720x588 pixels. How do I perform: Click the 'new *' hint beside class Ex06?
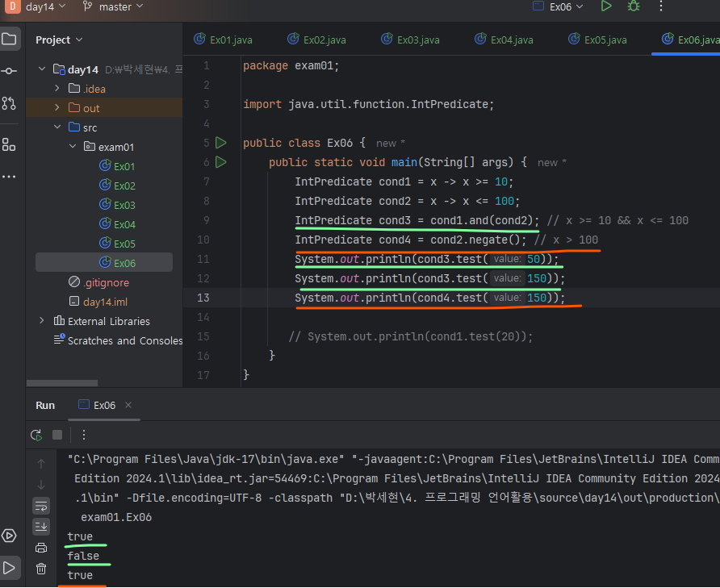coord(391,144)
